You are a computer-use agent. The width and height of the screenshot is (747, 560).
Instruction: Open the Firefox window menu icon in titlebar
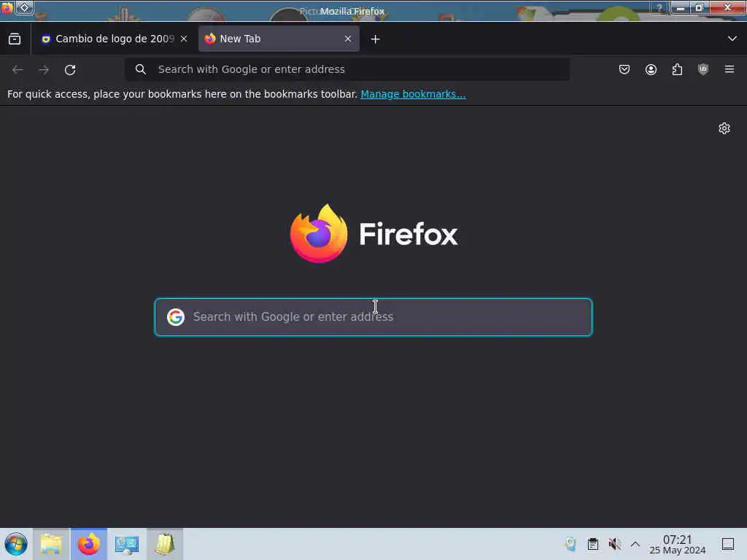click(7, 8)
